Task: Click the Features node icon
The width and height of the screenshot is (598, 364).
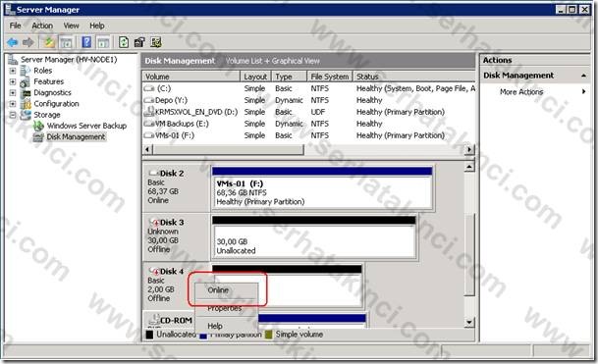Action: 26,82
